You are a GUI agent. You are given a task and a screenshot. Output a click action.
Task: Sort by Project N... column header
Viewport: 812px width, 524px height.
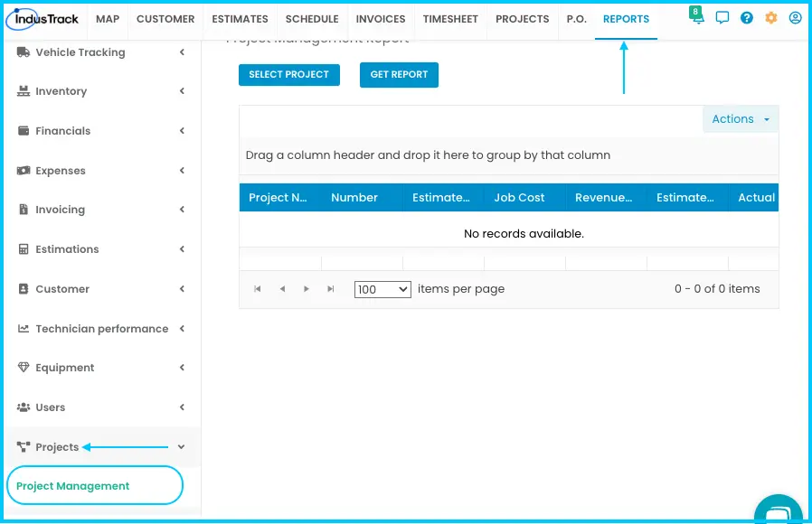[280, 198]
